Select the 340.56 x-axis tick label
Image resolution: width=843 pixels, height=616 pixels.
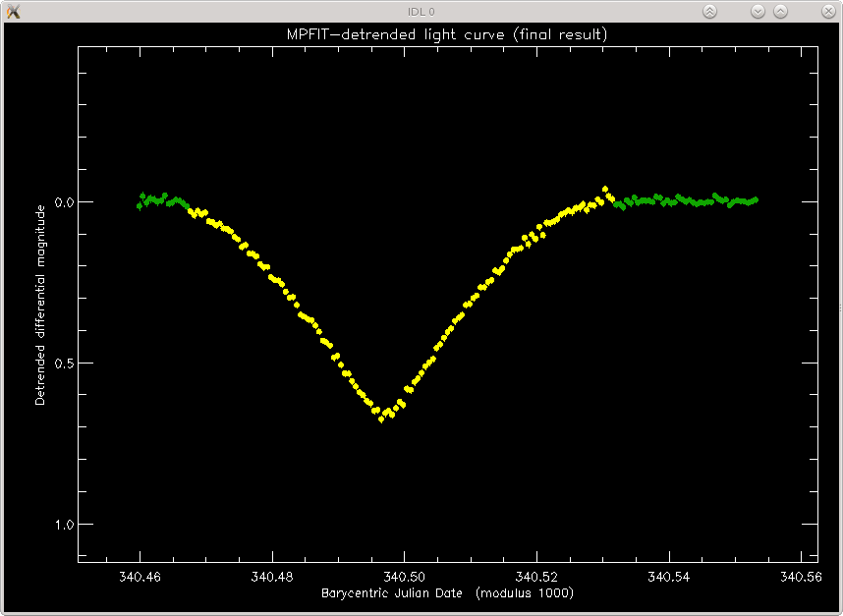[801, 577]
